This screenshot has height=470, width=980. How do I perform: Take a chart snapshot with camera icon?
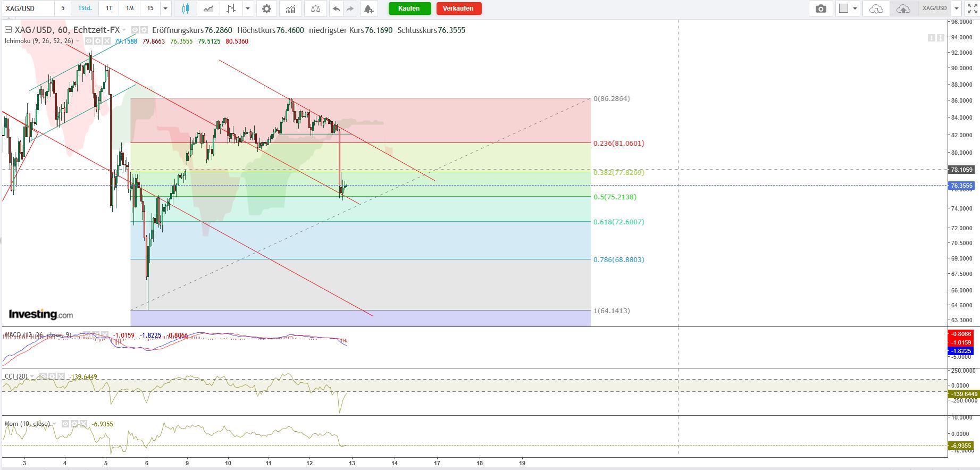821,9
